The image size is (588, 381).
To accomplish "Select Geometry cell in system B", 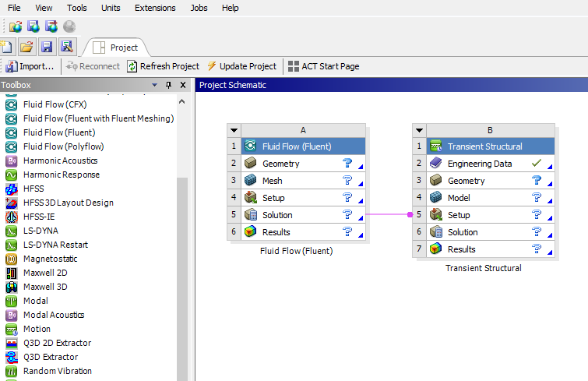I will (491, 181).
